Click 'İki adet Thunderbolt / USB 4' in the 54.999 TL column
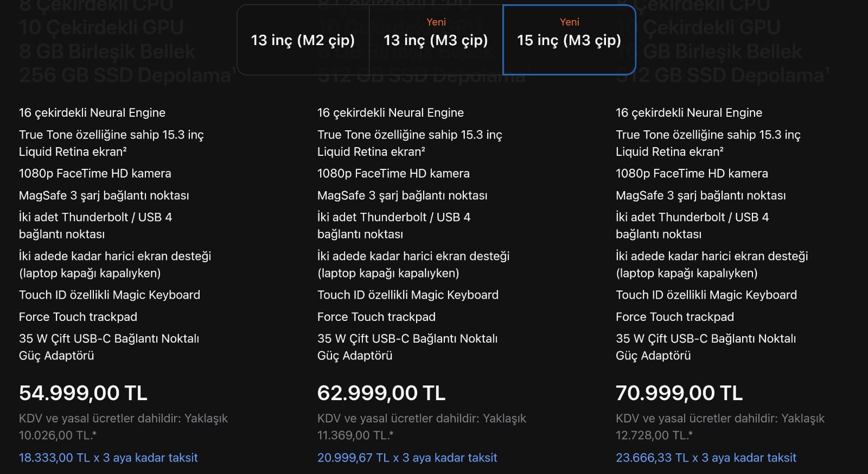868x474 pixels. tap(95, 217)
